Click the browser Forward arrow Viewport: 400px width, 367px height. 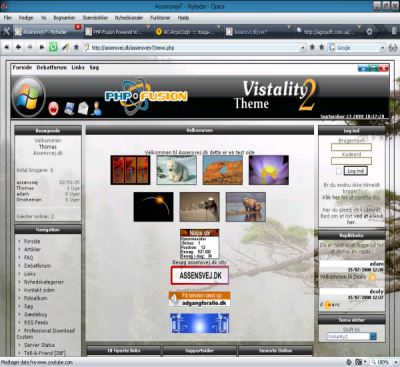coord(30,47)
